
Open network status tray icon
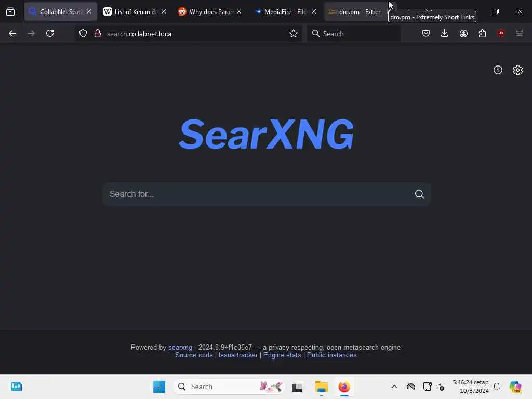pos(427,387)
